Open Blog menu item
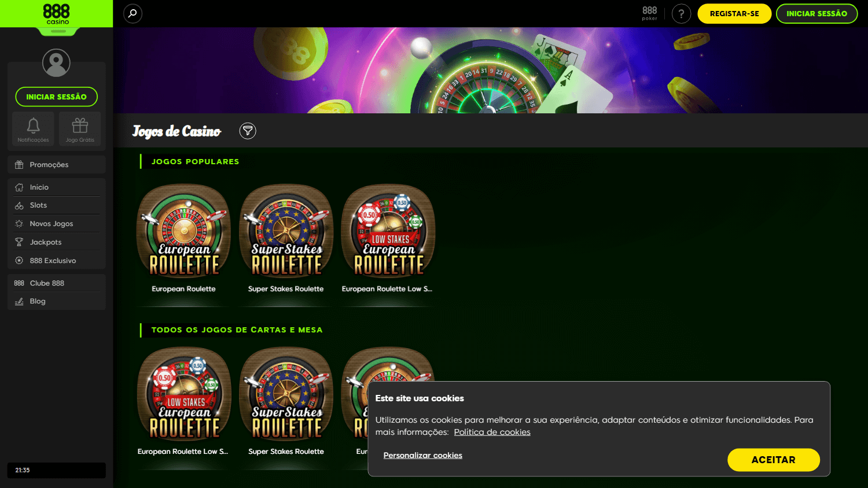 coord(57,301)
